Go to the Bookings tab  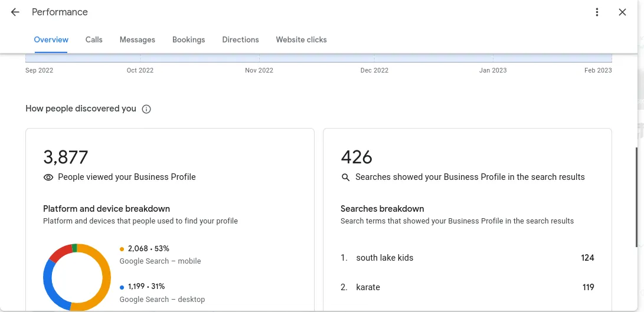[189, 40]
